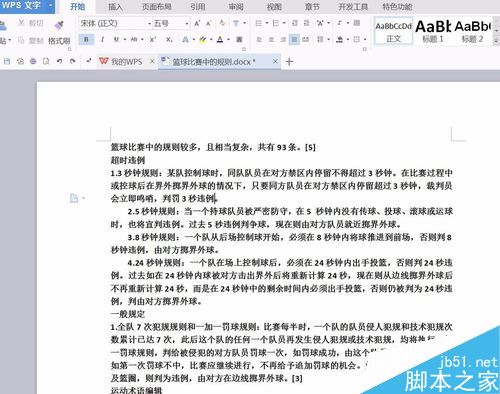Open the font dialog launcher icon

point(244,49)
